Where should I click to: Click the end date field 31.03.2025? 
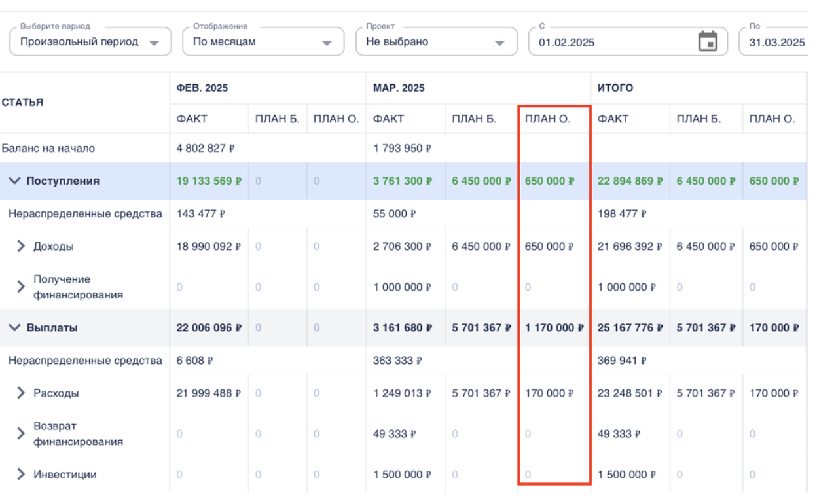[x=776, y=42]
